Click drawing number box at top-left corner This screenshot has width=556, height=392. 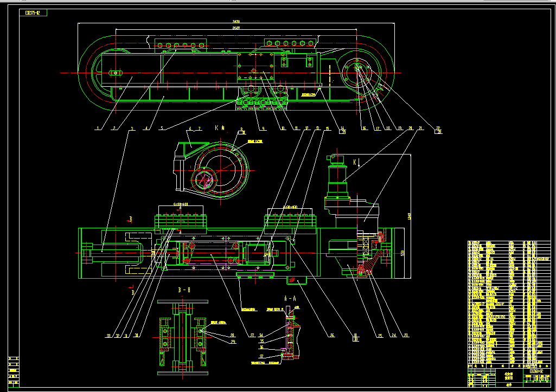[x=33, y=13]
